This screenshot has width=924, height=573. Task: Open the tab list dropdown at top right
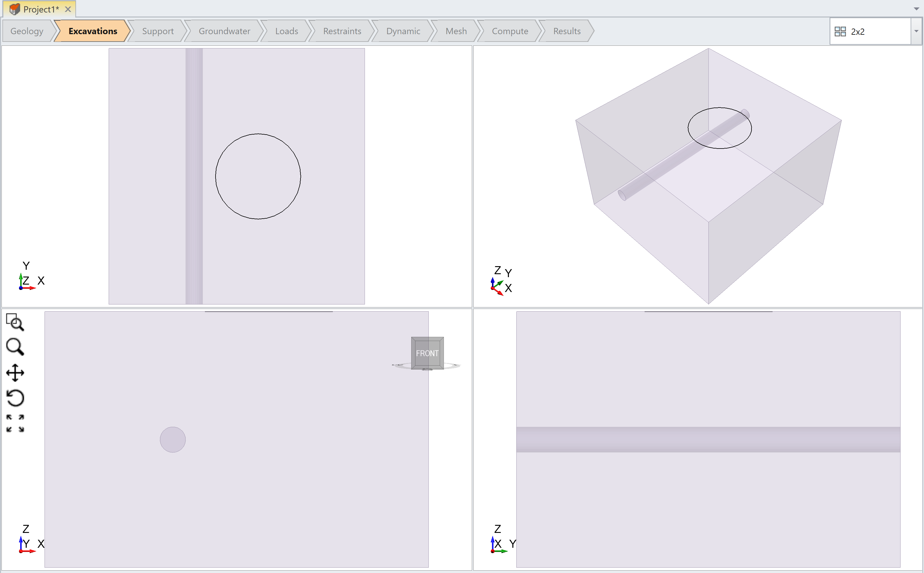(x=917, y=8)
